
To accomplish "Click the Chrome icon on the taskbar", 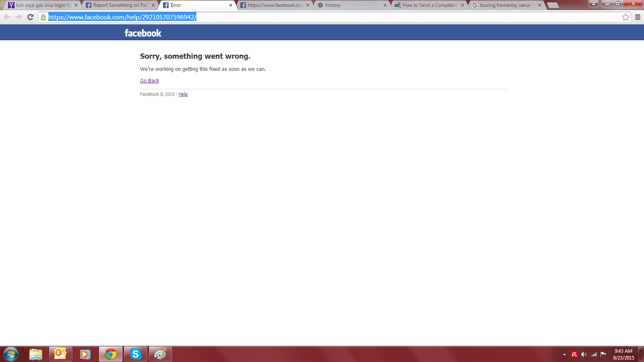I will (x=110, y=354).
